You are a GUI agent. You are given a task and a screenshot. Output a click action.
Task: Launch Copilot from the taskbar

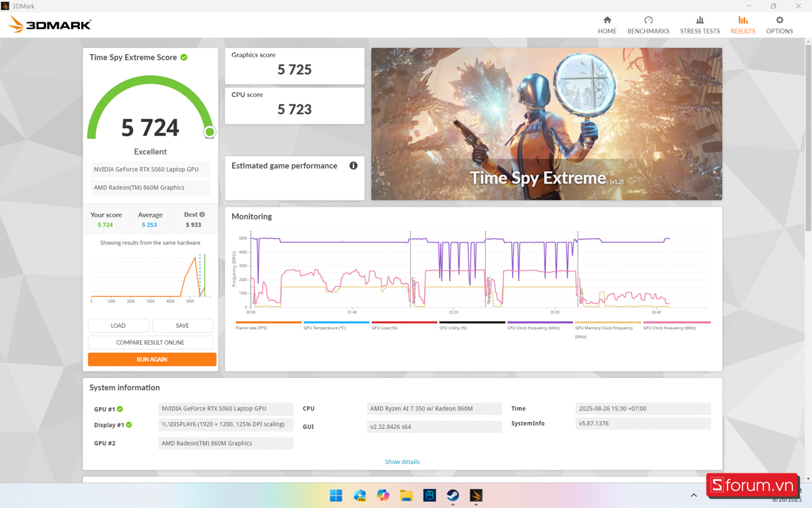[383, 495]
